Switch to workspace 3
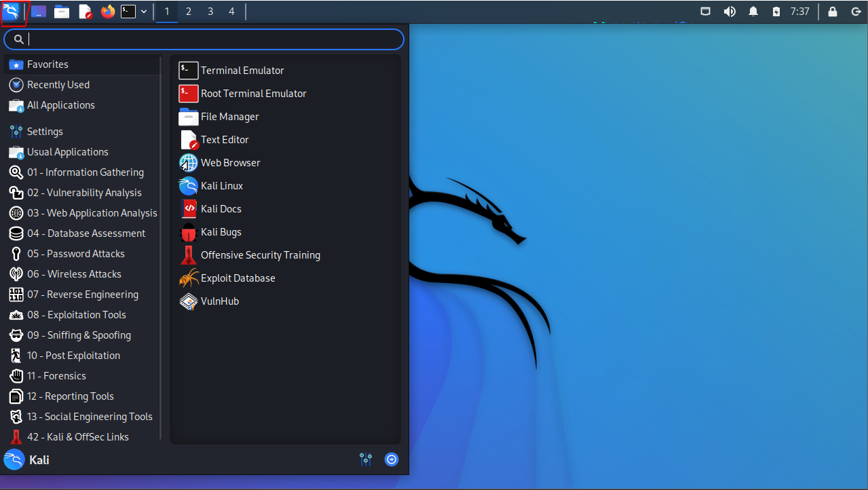This screenshot has width=868, height=490. pyautogui.click(x=210, y=12)
